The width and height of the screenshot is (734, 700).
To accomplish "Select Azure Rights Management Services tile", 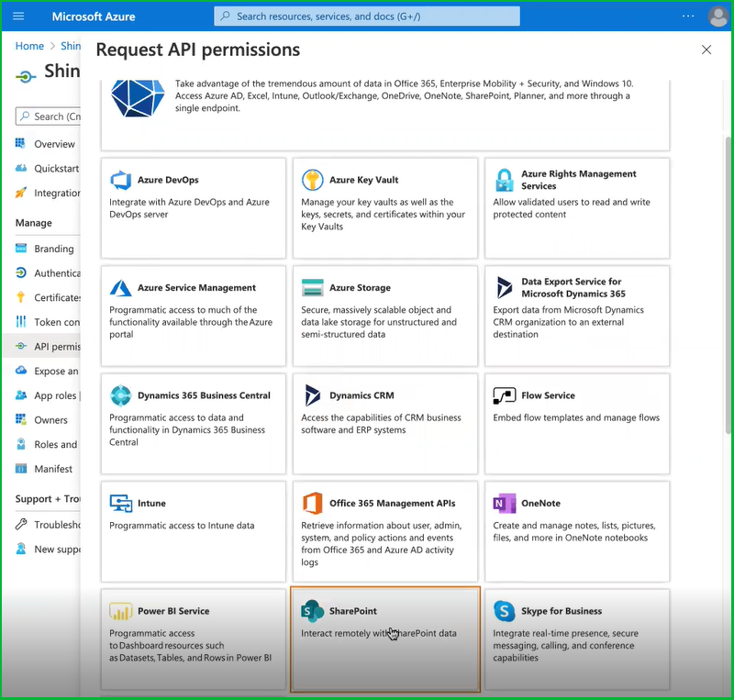I will tap(577, 208).
